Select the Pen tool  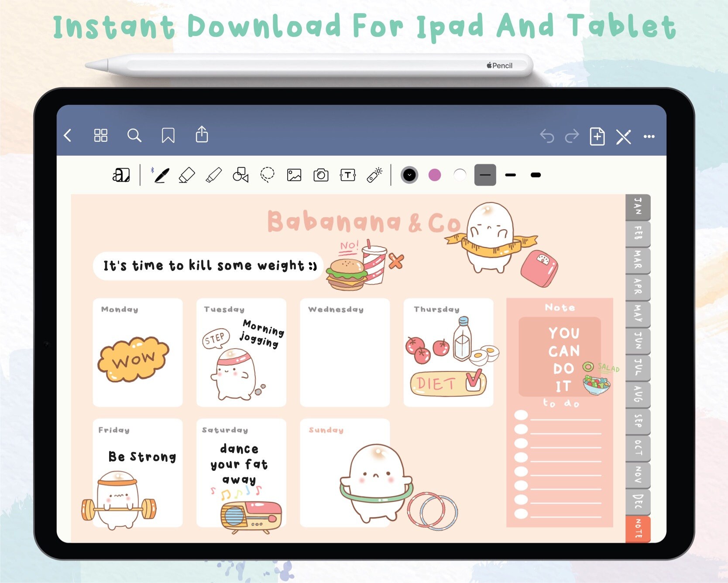[161, 175]
